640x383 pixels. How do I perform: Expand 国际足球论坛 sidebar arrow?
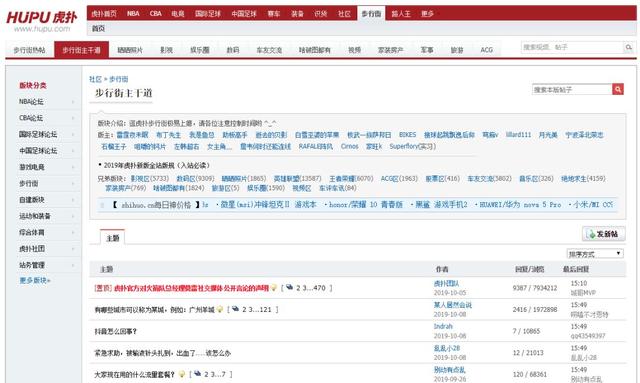(x=73, y=134)
